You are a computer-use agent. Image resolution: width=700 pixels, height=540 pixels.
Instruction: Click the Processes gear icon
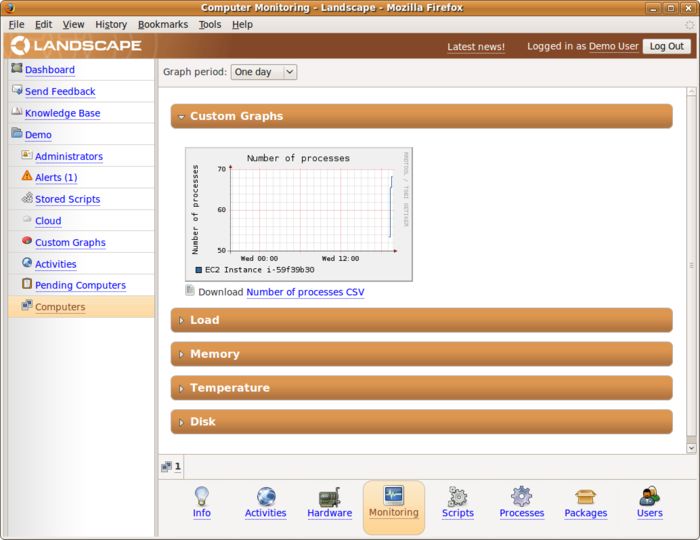(521, 496)
